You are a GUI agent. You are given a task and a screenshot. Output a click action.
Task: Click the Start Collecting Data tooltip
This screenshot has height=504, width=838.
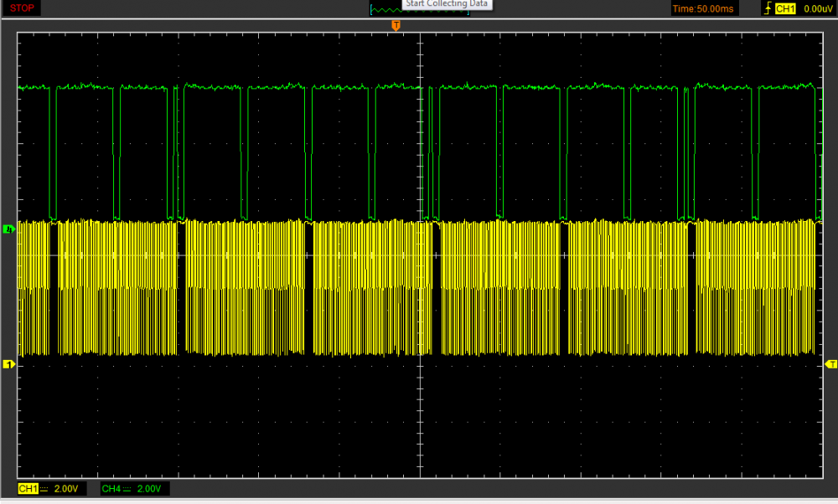[x=447, y=4]
